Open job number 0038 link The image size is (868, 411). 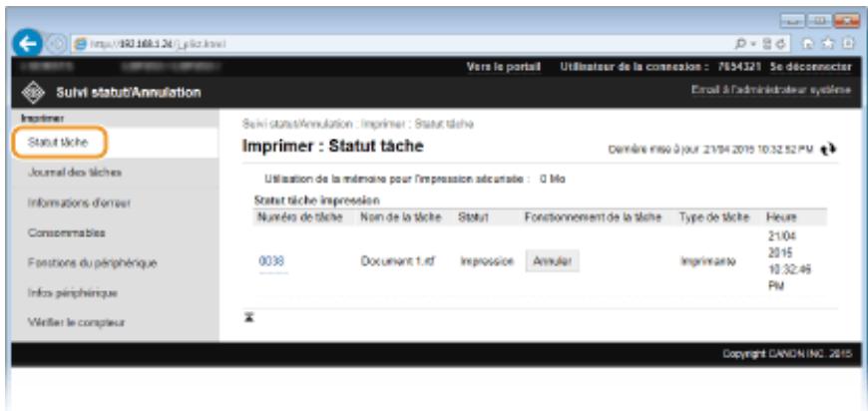[x=271, y=261]
